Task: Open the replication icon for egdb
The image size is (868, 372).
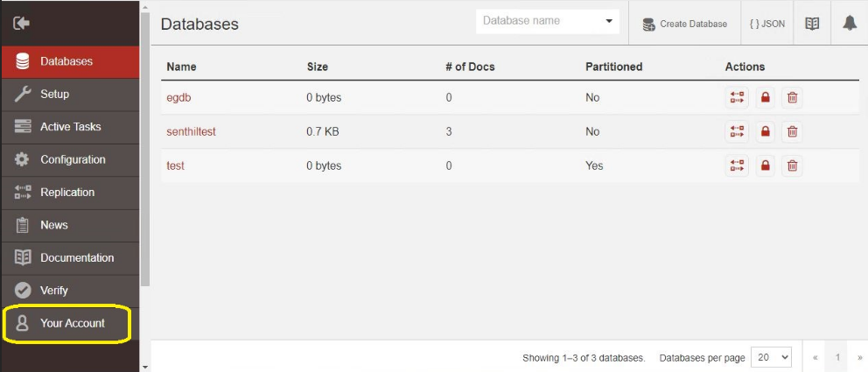Action: [x=737, y=97]
